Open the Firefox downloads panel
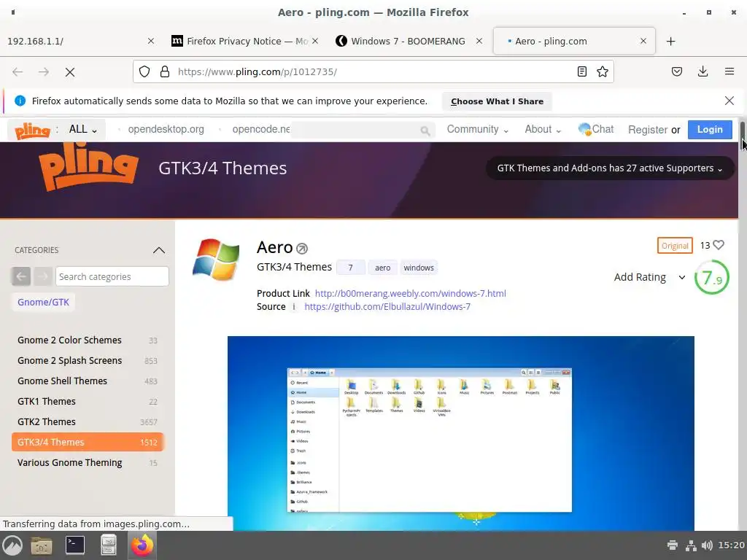 pyautogui.click(x=703, y=72)
